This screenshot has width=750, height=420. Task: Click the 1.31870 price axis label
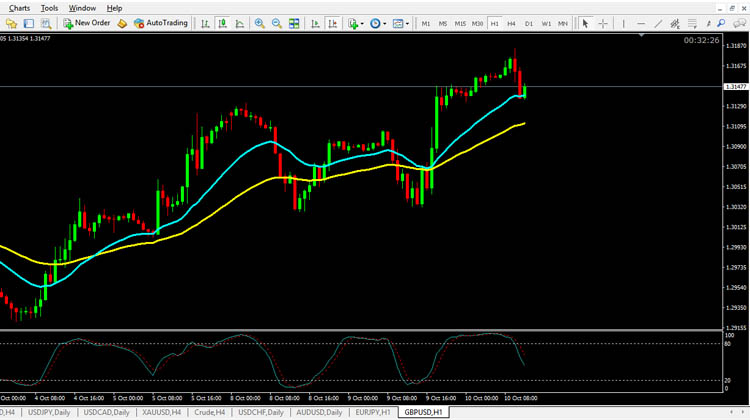coord(736,46)
